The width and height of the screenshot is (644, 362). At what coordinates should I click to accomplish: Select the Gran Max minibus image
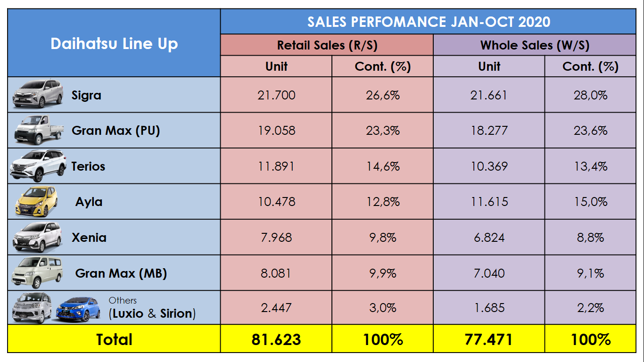pos(37,272)
